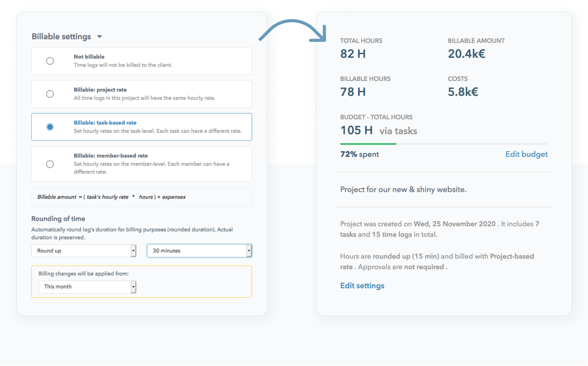Click the TOTAL HOURS 82 H value
This screenshot has height=366, width=588.
click(x=353, y=53)
